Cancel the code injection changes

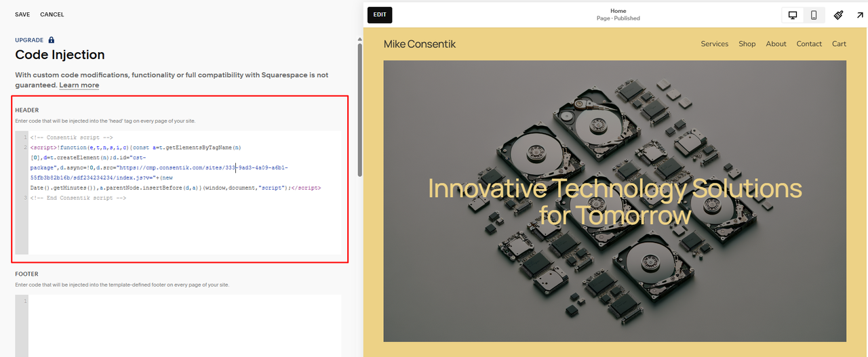(52, 14)
